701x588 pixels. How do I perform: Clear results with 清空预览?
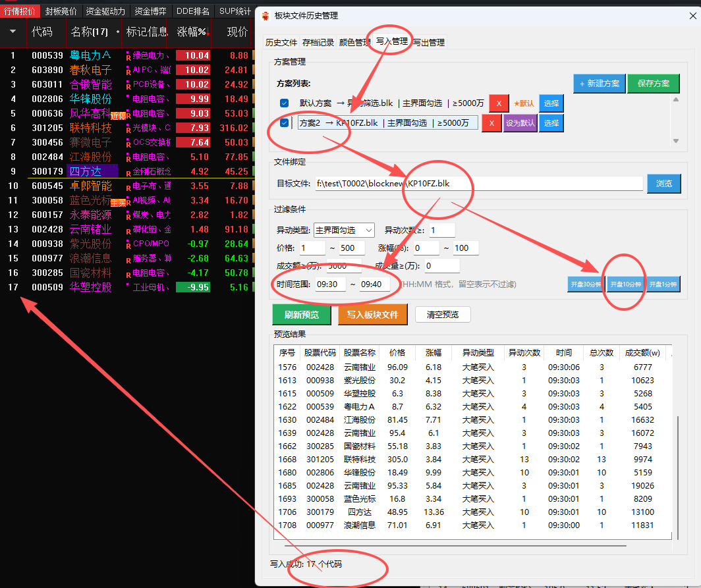pos(443,315)
